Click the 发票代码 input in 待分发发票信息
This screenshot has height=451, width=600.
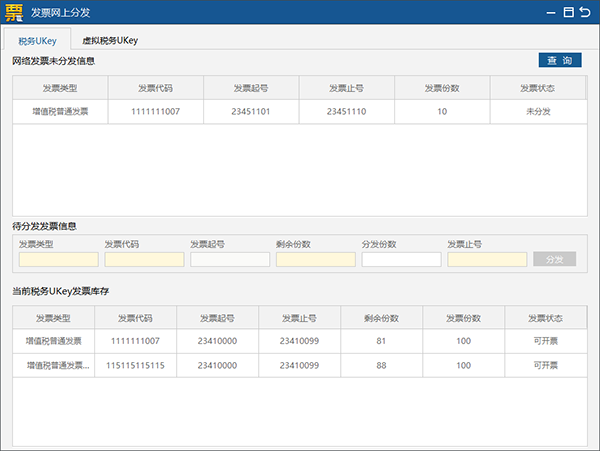pos(144,259)
